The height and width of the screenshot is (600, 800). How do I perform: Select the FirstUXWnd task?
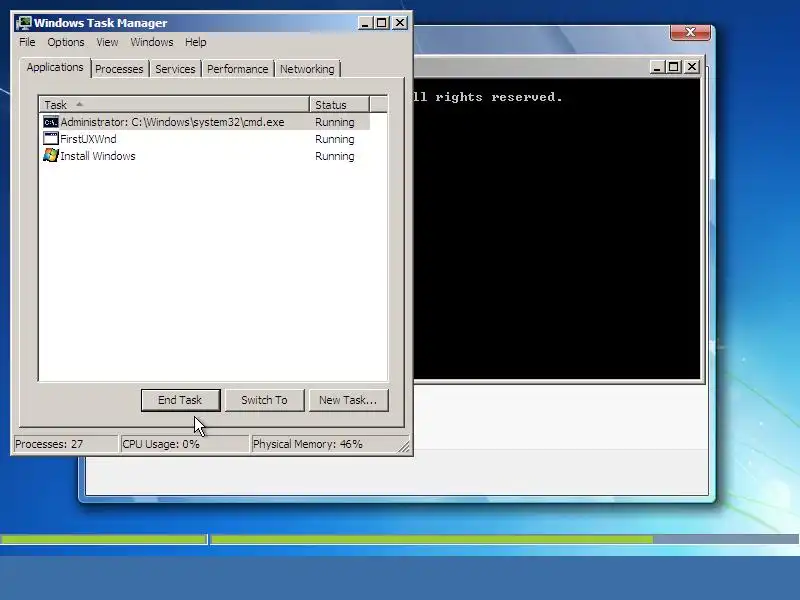coord(88,139)
